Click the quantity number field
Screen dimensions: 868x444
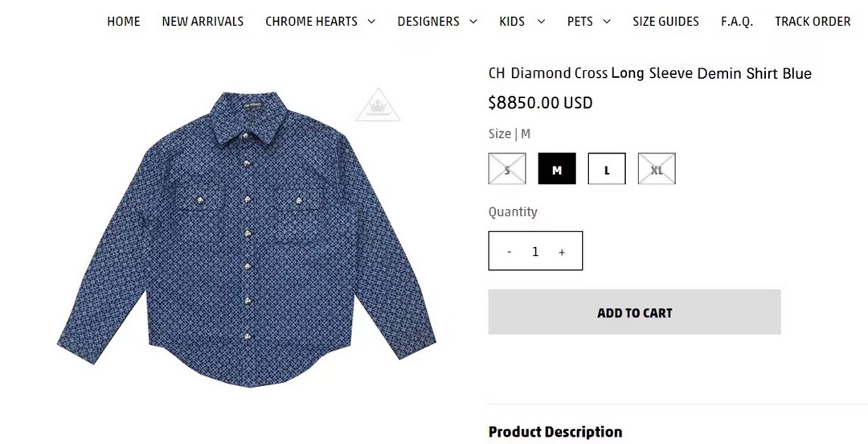[x=535, y=252]
